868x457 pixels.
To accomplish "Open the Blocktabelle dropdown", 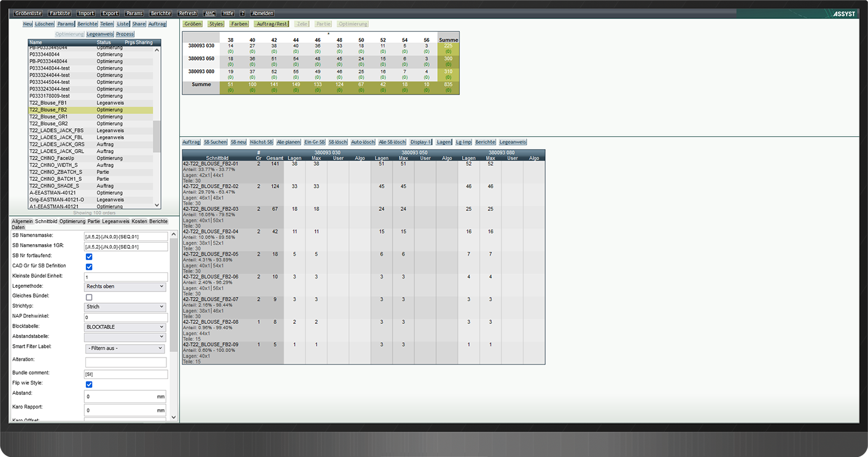I will tap(125, 327).
